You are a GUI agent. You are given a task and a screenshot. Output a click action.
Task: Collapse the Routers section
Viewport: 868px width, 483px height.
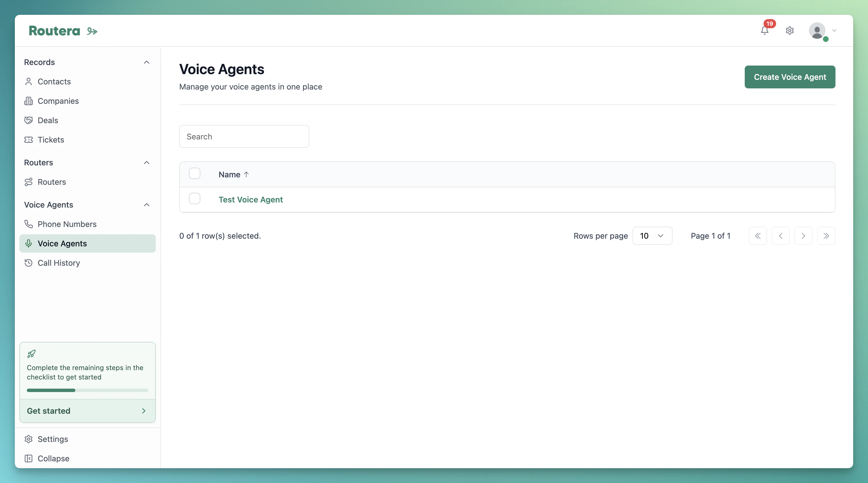[x=147, y=163]
